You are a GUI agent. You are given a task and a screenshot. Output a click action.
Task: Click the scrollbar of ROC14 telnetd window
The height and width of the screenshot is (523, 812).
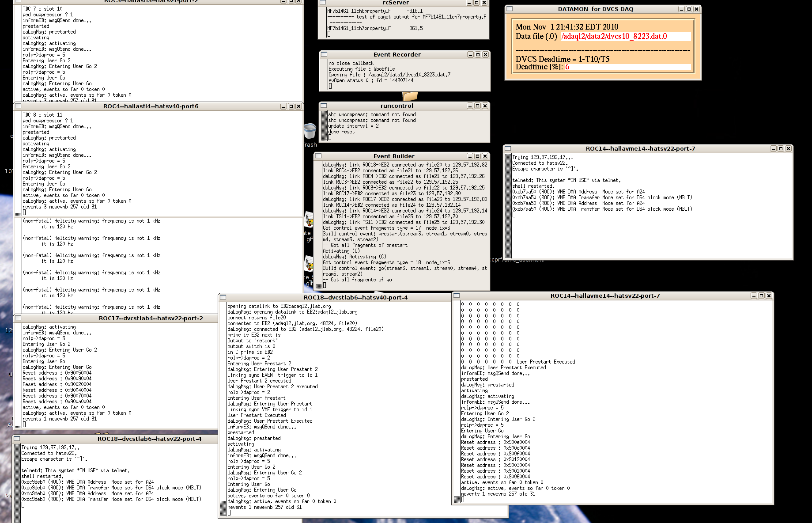(x=508, y=206)
